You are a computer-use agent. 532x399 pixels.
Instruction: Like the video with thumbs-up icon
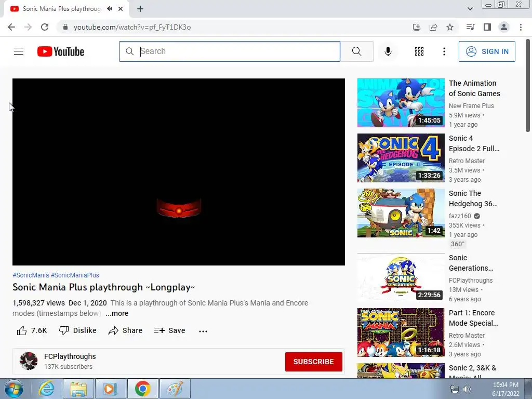(x=22, y=330)
